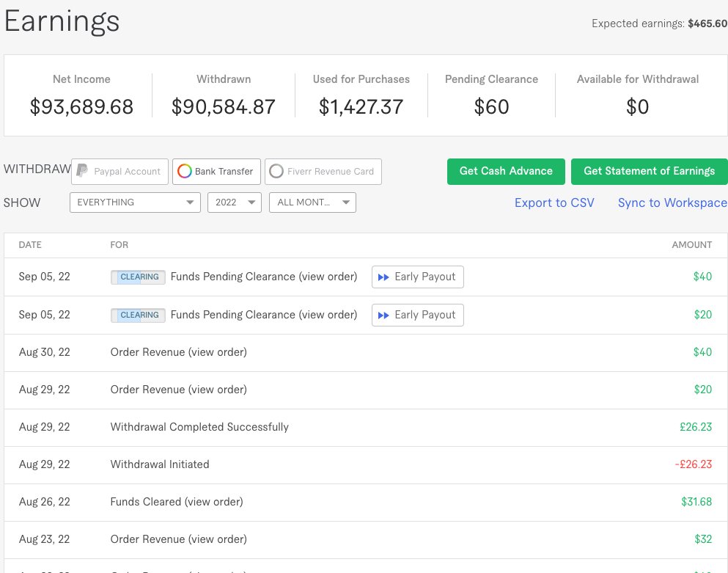Click the PayPal logo icon
This screenshot has height=573, width=728.
83,171
